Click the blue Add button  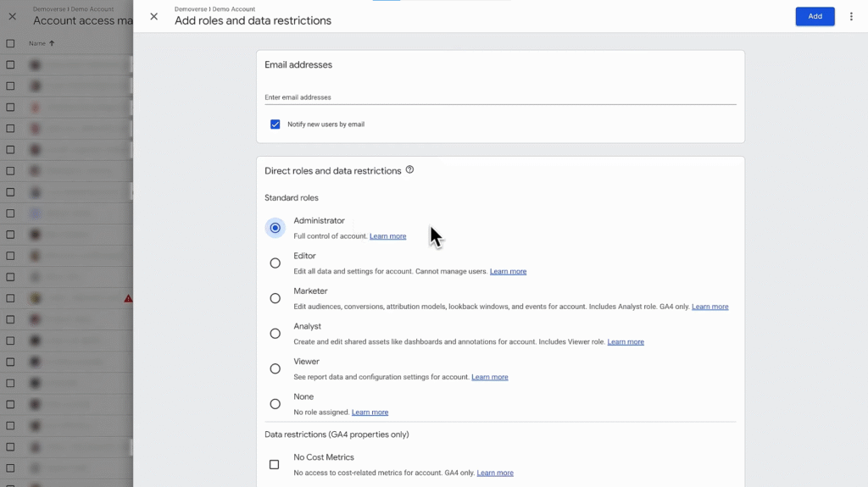pos(815,16)
